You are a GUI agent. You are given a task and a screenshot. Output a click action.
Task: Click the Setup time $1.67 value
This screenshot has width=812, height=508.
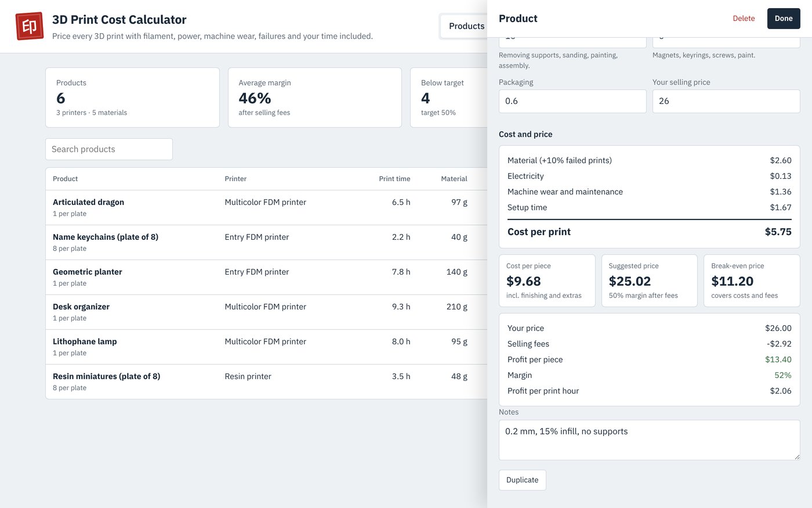(781, 207)
